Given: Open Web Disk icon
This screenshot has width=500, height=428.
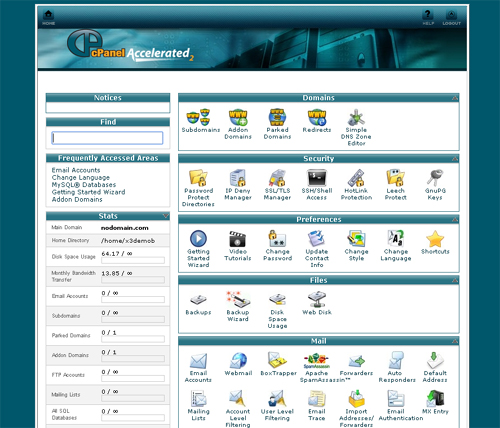Looking at the screenshot, I should [x=317, y=300].
